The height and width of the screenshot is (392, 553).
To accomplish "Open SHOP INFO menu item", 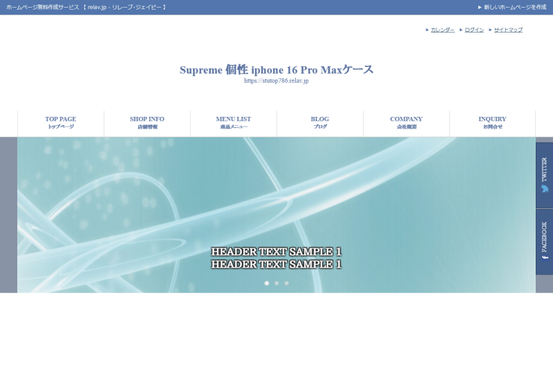I will [x=147, y=122].
